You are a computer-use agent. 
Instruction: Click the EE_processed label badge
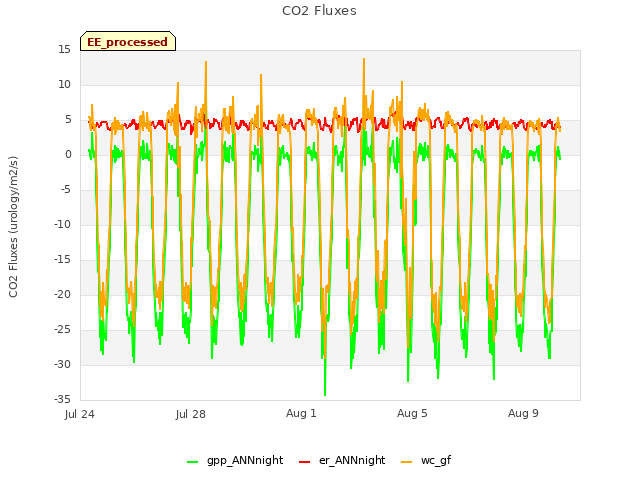(128, 41)
